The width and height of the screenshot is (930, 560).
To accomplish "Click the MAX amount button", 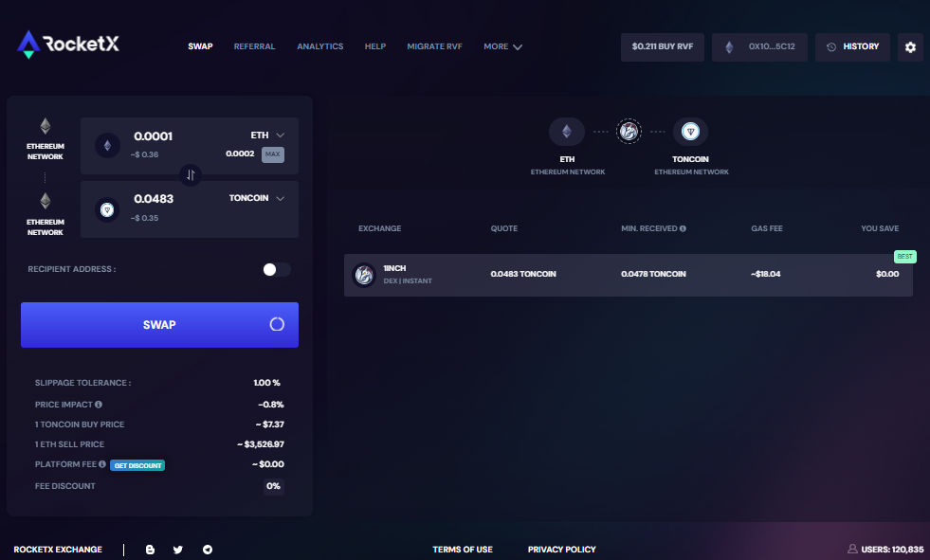I will pyautogui.click(x=273, y=154).
